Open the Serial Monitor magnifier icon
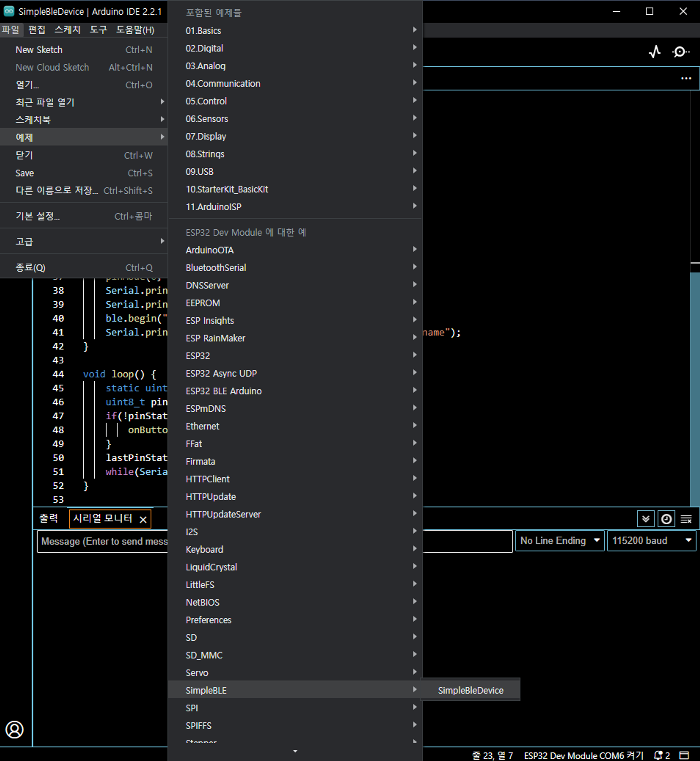 680,52
